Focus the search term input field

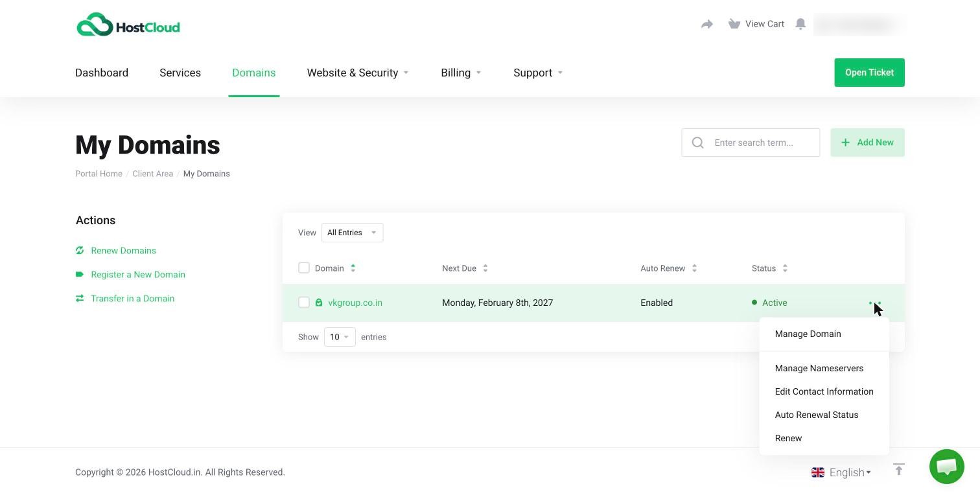(x=751, y=143)
